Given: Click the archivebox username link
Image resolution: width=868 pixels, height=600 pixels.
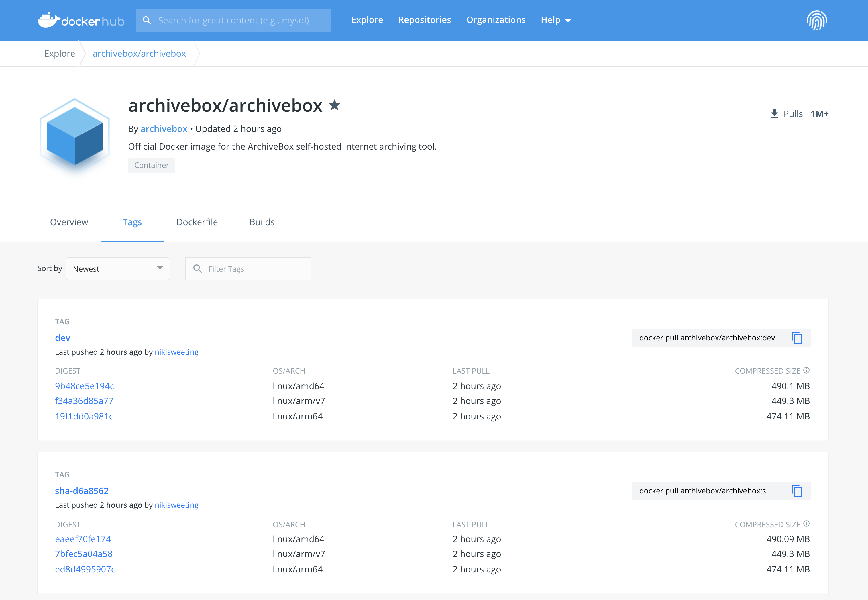Looking at the screenshot, I should click(164, 129).
